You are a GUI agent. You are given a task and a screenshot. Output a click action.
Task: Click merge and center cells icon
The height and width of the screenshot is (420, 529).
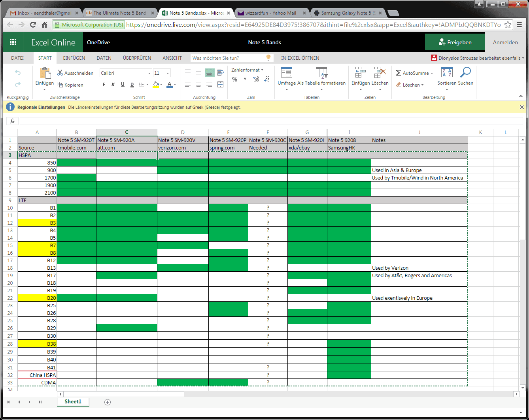221,85
